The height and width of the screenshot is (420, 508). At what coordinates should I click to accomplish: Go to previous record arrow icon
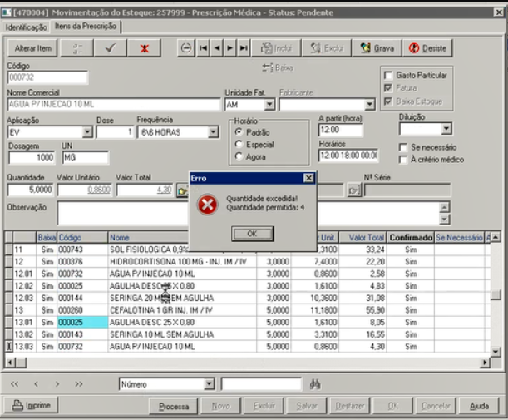coord(217,48)
